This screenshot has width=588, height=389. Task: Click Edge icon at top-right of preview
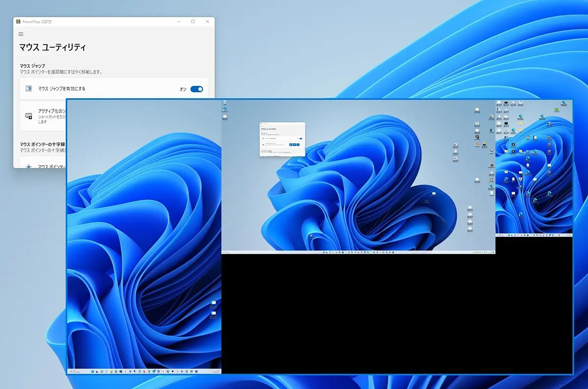point(564,103)
